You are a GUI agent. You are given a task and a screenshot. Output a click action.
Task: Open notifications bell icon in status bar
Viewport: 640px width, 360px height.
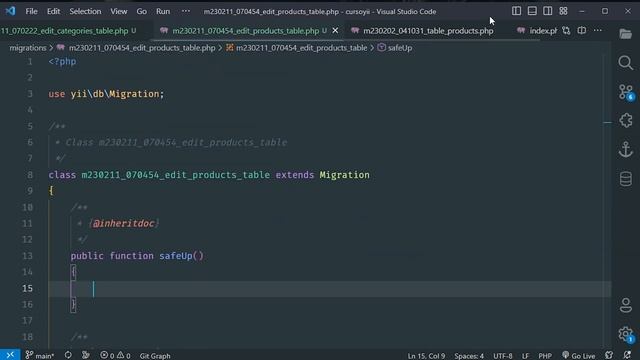click(x=627, y=356)
